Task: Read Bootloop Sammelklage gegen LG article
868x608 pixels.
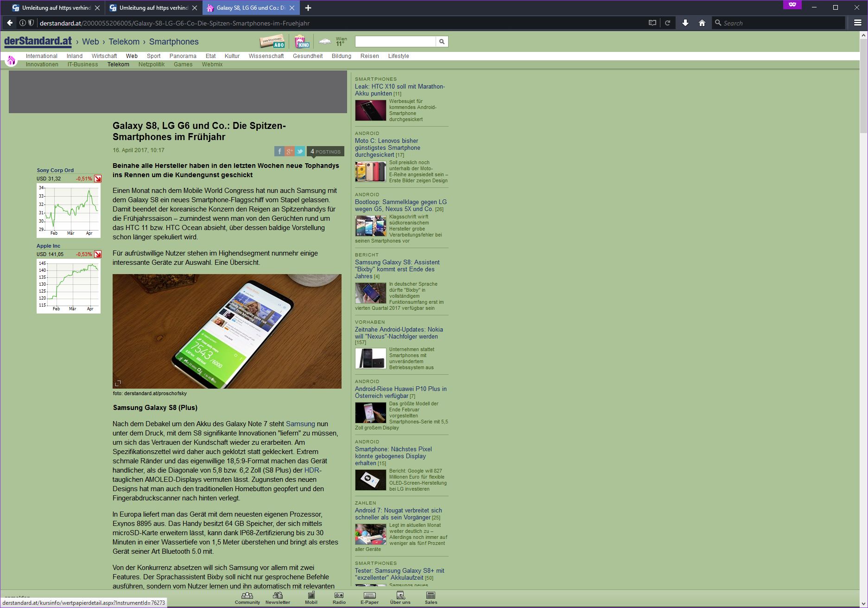Action: coord(401,205)
